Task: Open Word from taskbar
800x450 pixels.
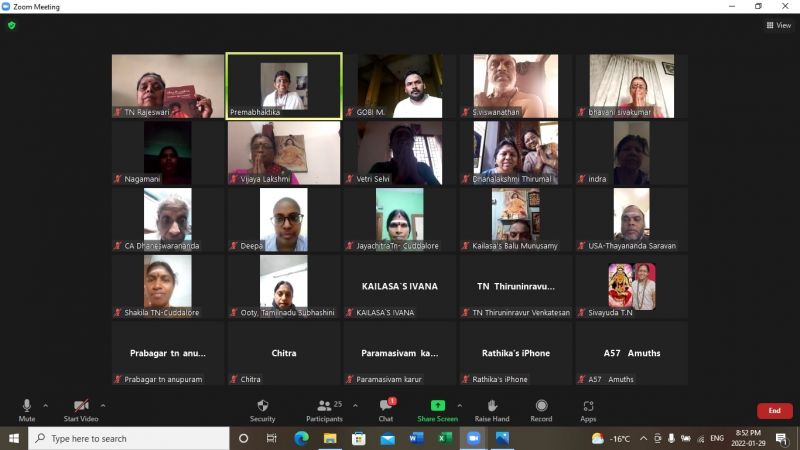Action: pyautogui.click(x=416, y=438)
